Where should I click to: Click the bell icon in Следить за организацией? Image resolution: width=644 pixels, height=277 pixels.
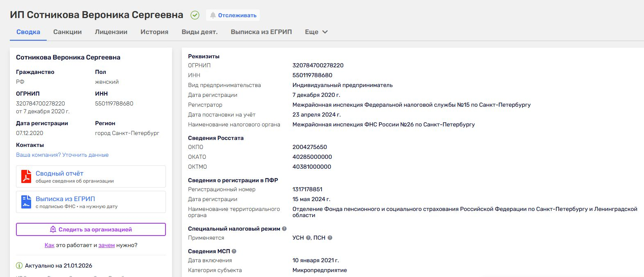tap(53, 229)
